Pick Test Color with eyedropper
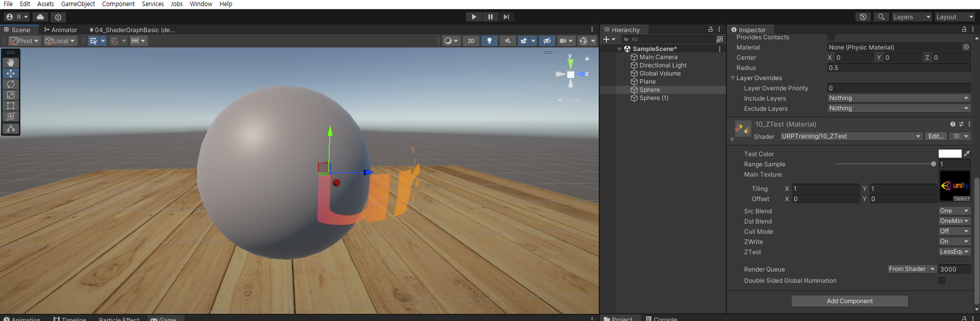Image resolution: width=980 pixels, height=321 pixels. tap(967, 154)
